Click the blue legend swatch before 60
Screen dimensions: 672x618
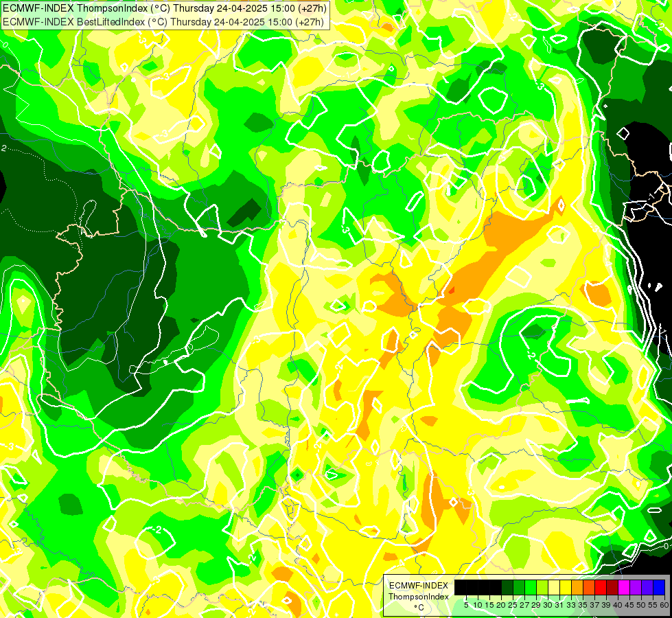point(659,588)
